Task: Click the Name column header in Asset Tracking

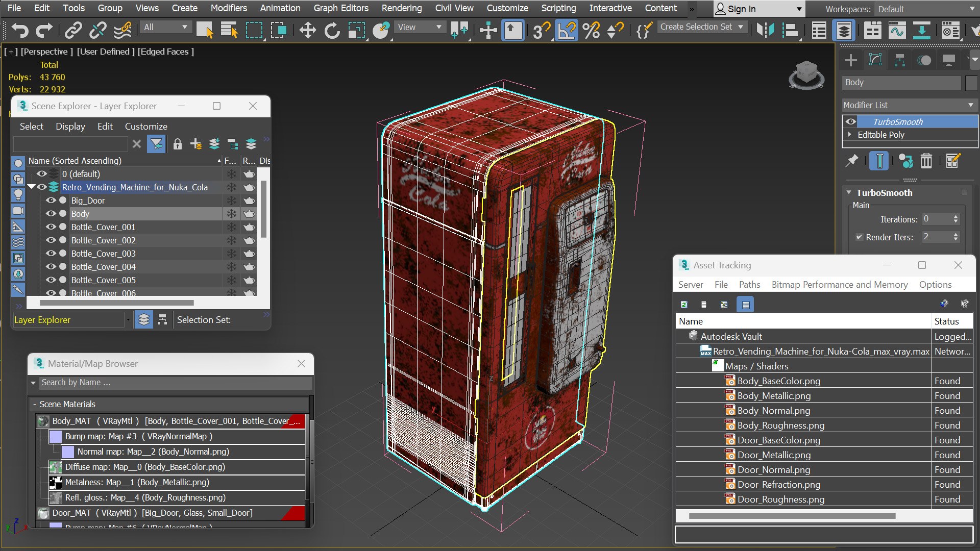Action: pyautogui.click(x=803, y=321)
